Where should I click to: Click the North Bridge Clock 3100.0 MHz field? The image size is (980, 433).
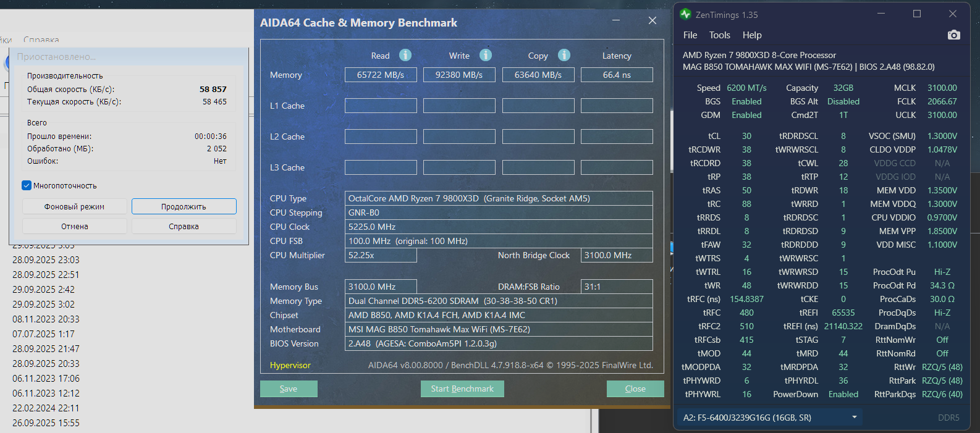pyautogui.click(x=617, y=255)
